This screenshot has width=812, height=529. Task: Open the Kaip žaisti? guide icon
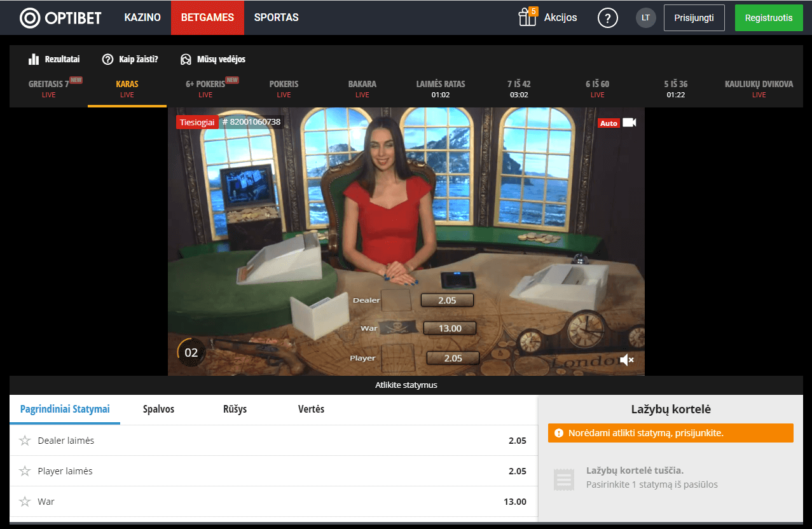click(x=106, y=58)
